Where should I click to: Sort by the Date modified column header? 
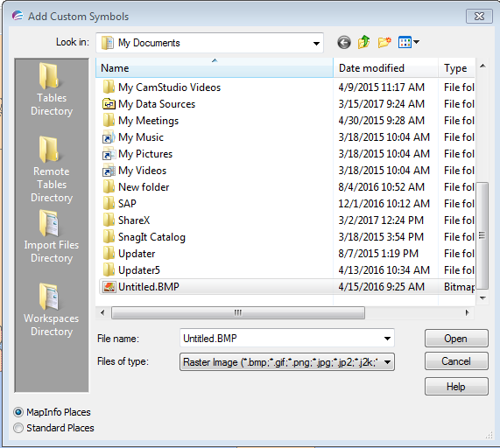click(x=385, y=68)
